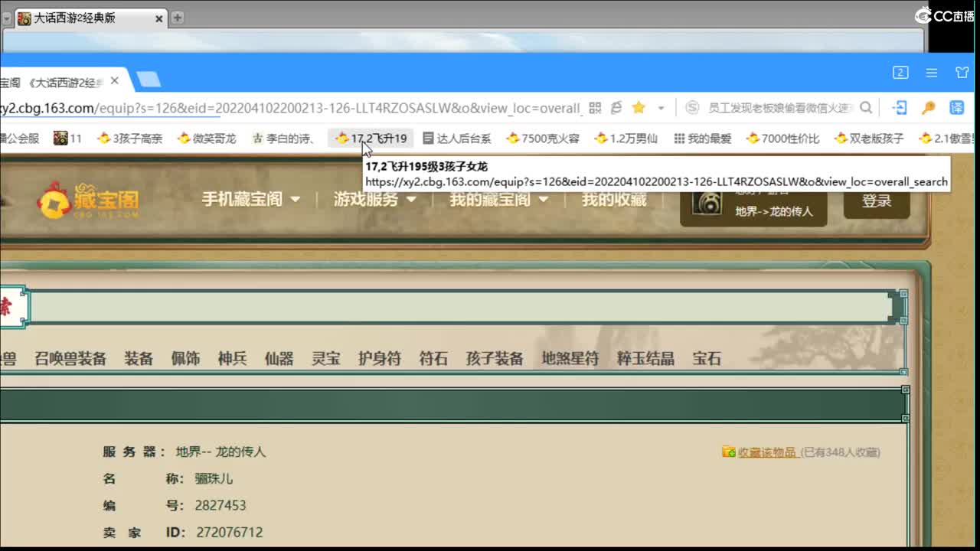Click the yellow folder icon beside 收藏该物品
Screen dimensions: 980x551
coord(729,452)
